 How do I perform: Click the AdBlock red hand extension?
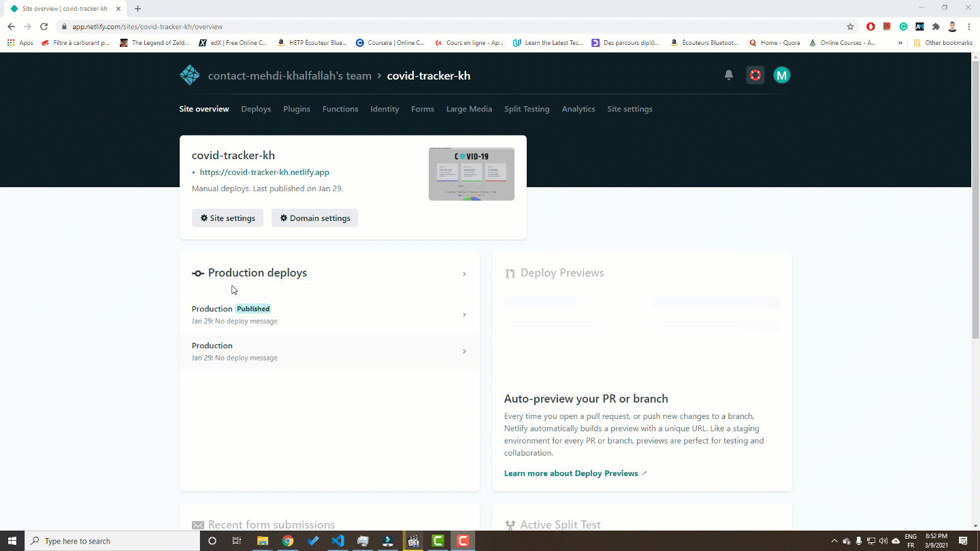[x=870, y=27]
